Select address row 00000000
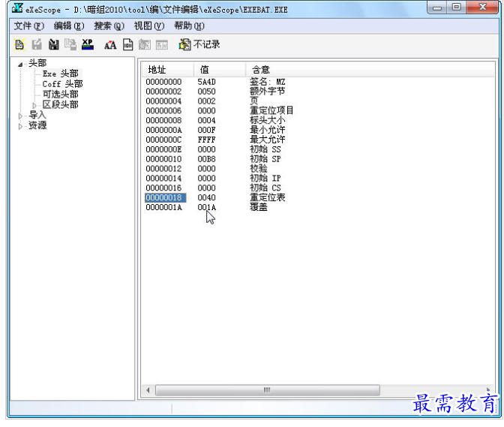Viewport: 504px width, 427px height. (x=163, y=82)
